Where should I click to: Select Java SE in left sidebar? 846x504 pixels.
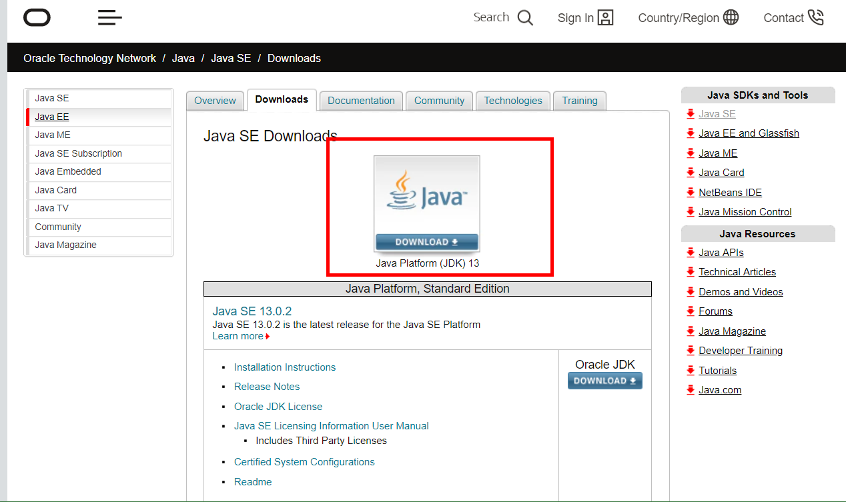[x=99, y=99]
